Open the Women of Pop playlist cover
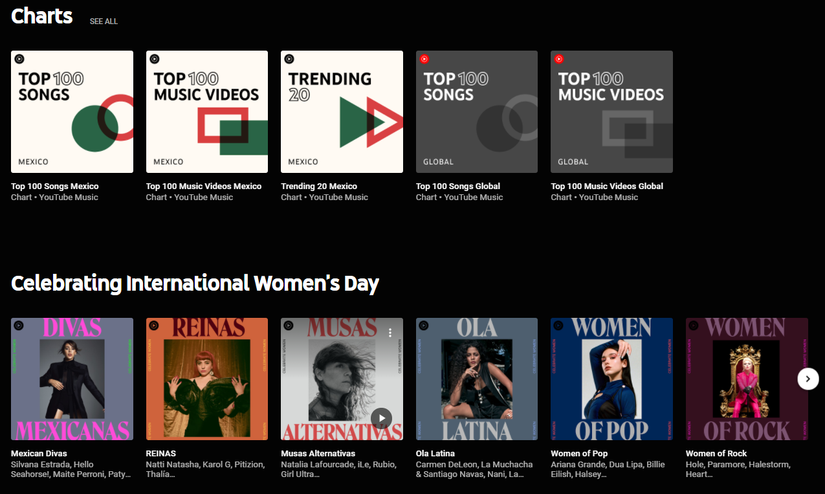 click(x=612, y=379)
